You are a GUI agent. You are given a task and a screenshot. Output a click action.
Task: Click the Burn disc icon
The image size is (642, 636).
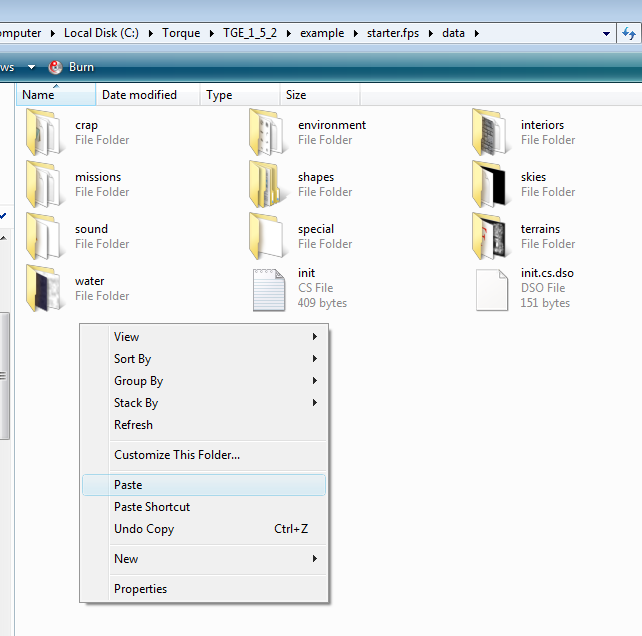point(55,67)
